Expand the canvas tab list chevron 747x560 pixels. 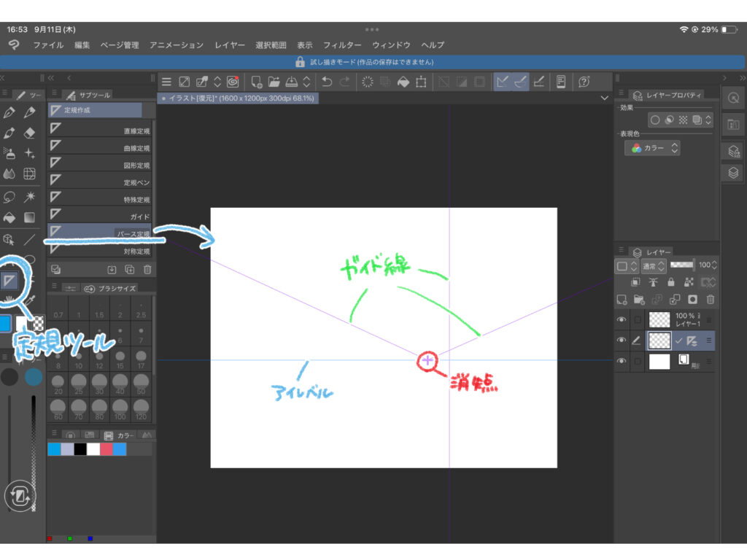[x=604, y=98]
